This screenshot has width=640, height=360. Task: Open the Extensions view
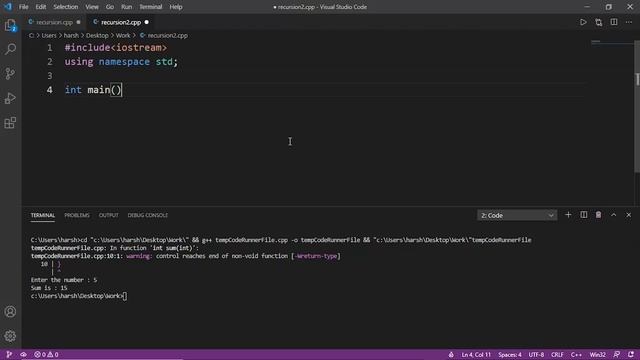[10, 123]
